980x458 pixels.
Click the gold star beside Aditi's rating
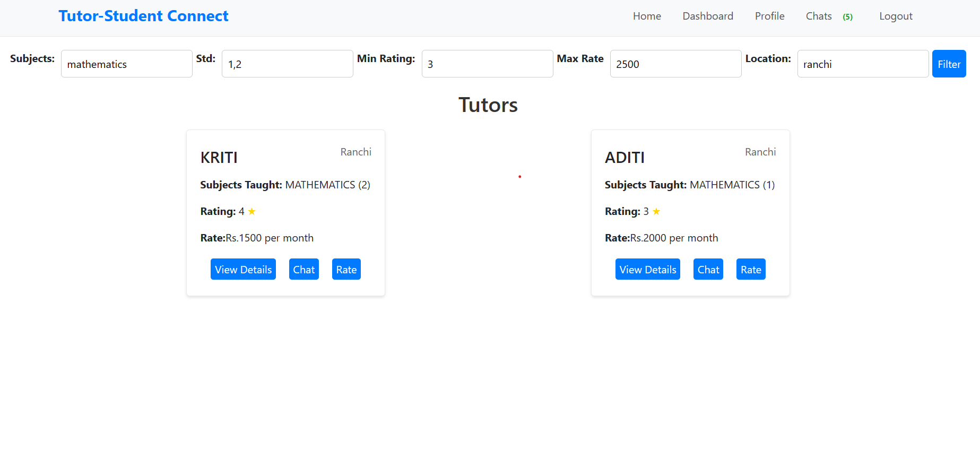tap(656, 212)
